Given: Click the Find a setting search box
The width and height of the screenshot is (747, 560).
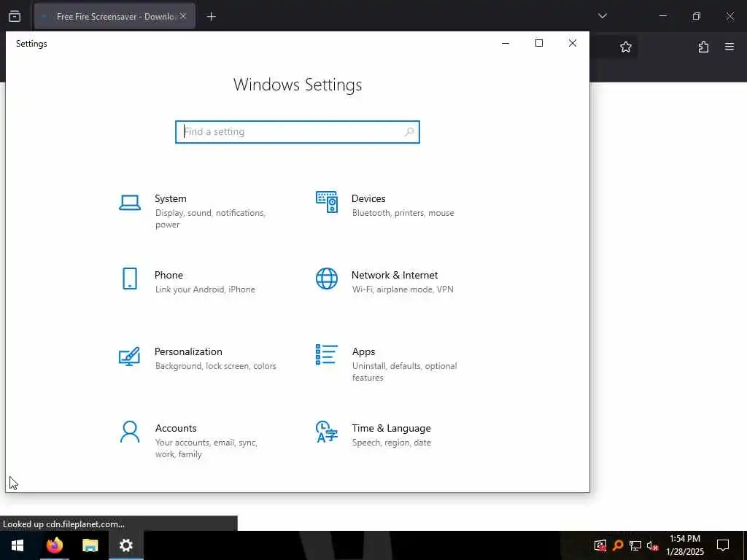Looking at the screenshot, I should [298, 132].
